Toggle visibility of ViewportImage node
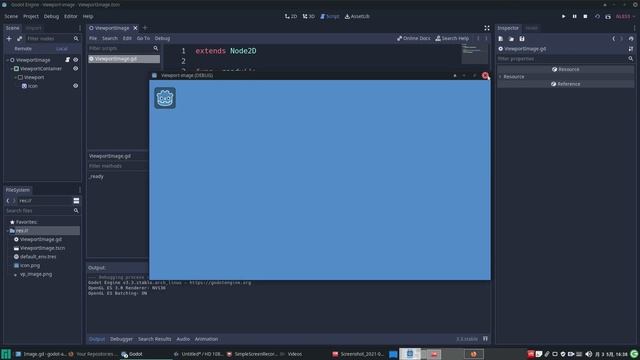The image size is (640, 360). (76, 60)
